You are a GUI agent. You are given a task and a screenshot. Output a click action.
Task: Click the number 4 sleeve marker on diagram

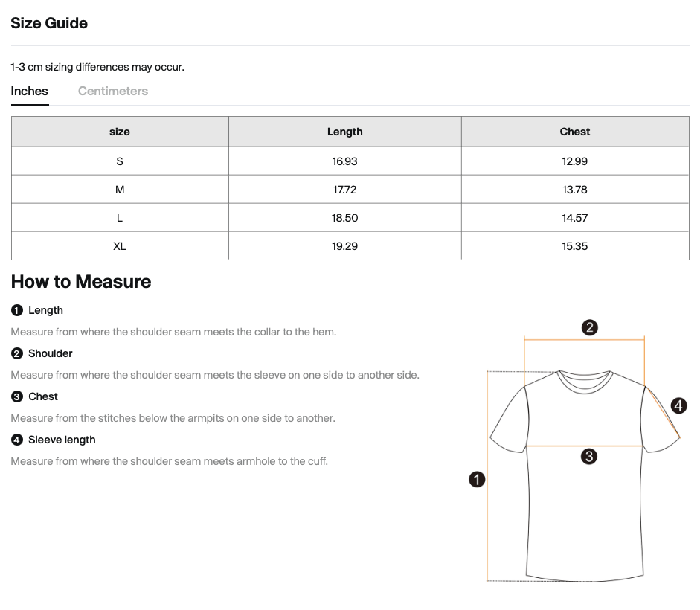[678, 405]
